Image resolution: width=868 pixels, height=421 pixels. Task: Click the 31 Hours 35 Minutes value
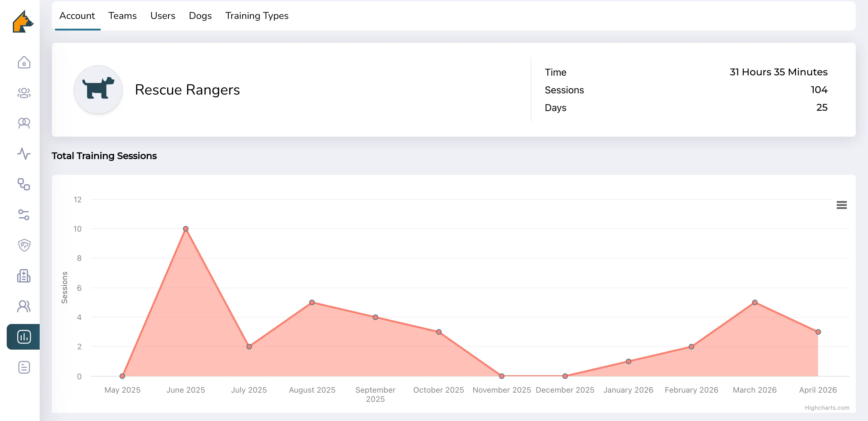click(x=778, y=72)
